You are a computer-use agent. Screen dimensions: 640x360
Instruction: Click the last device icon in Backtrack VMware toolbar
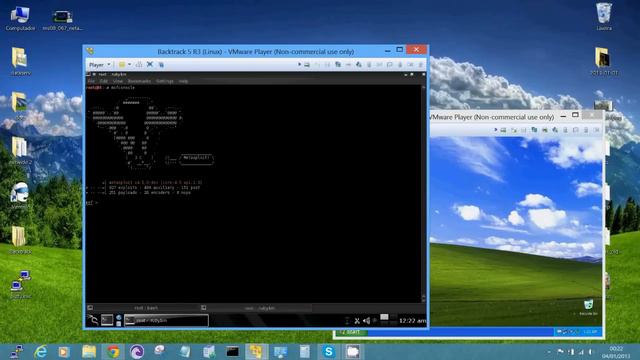point(420,64)
